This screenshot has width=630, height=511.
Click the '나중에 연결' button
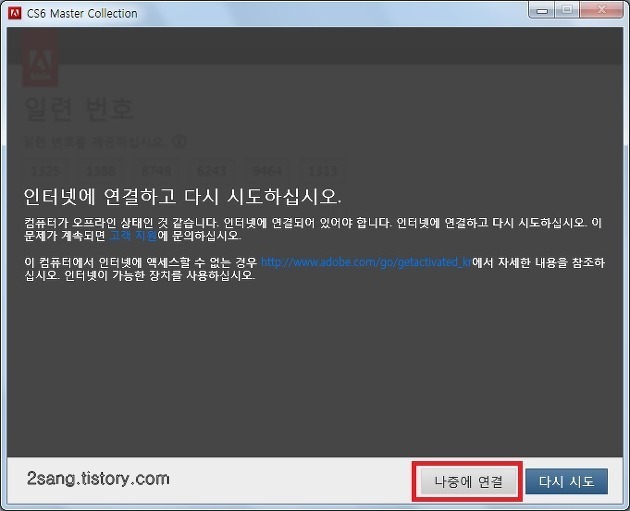coord(468,481)
